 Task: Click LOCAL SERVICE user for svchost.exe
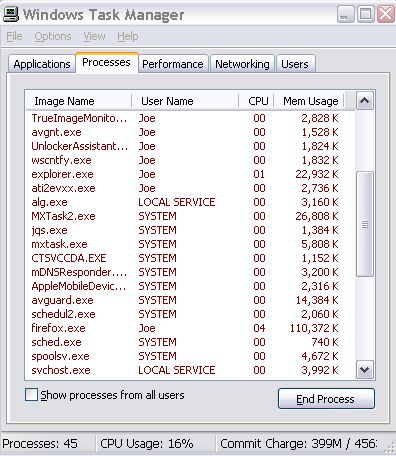point(177,370)
